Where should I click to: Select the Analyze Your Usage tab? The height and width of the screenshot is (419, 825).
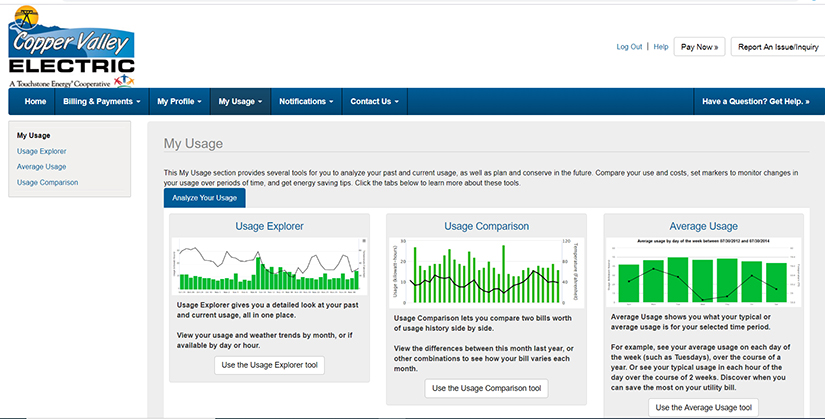pos(204,198)
